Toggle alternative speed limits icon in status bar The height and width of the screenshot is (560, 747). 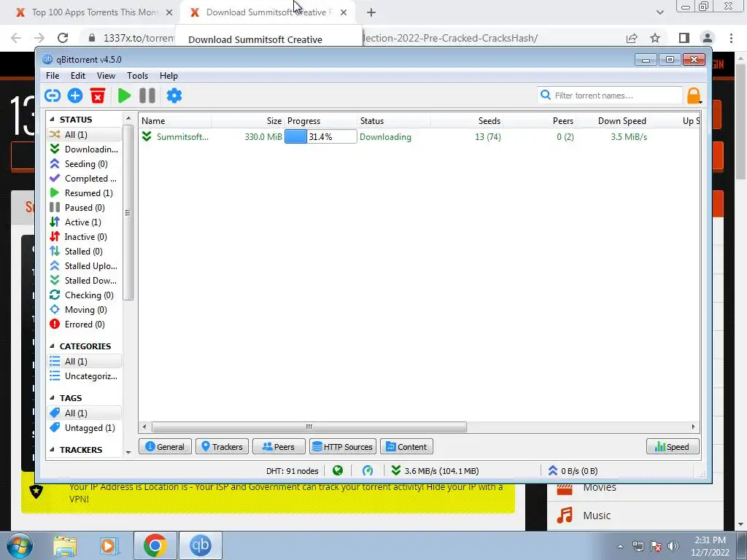[x=368, y=471]
